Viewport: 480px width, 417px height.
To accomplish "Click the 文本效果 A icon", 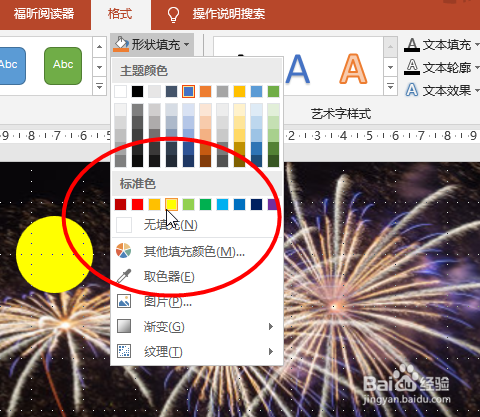I will [412, 90].
